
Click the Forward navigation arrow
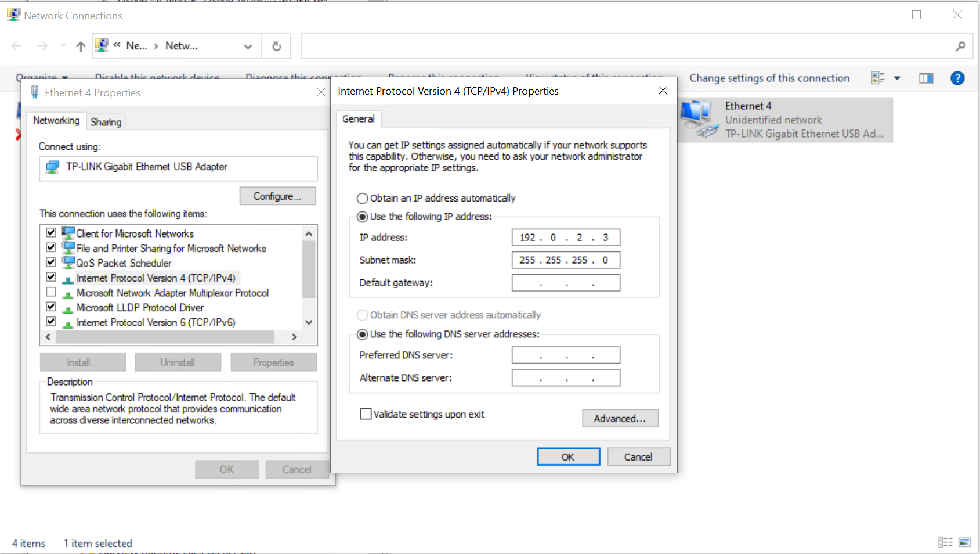pyautogui.click(x=42, y=46)
